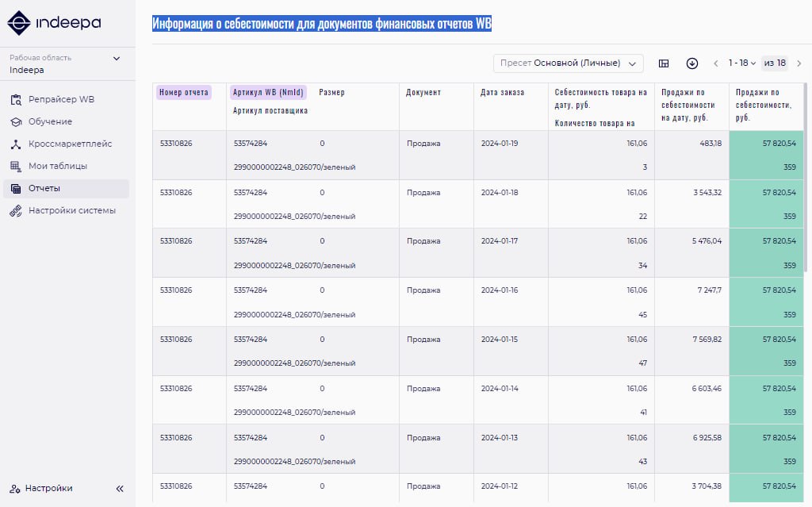This screenshot has width=812, height=507.
Task: Click Настройки at the sidebar bottom
Action: point(48,489)
